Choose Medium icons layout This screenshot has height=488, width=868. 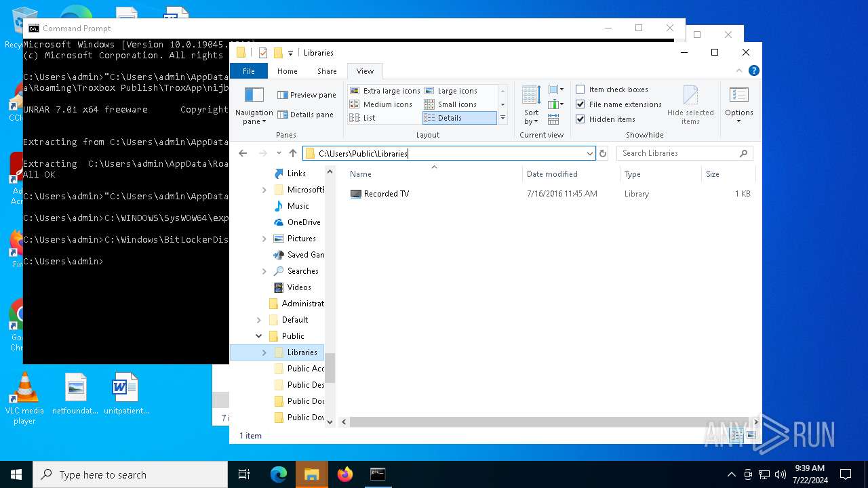coord(381,104)
